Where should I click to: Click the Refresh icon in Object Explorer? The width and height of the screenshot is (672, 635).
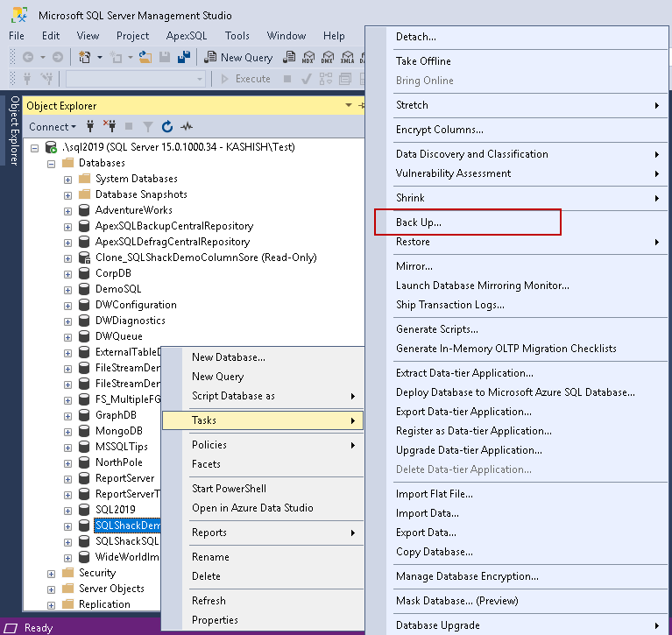(167, 126)
